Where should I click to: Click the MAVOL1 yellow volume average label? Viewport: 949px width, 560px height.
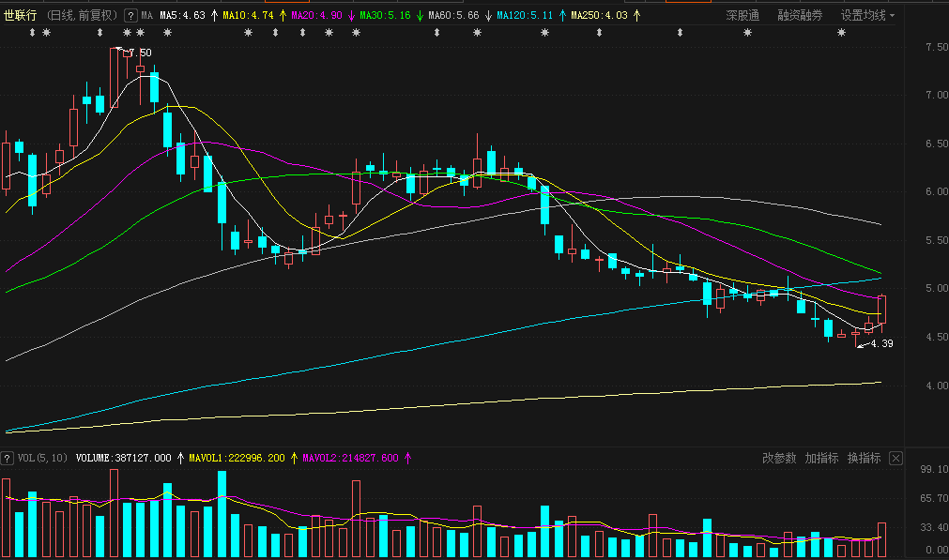pos(237,459)
